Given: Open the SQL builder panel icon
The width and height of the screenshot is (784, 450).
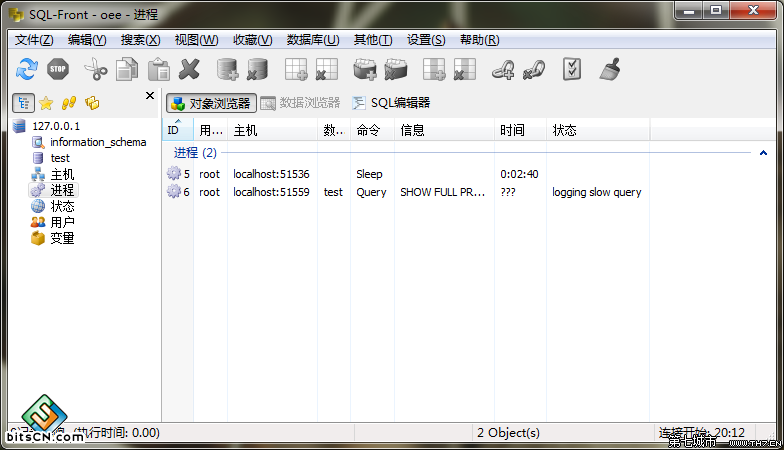Looking at the screenshot, I should pos(92,103).
